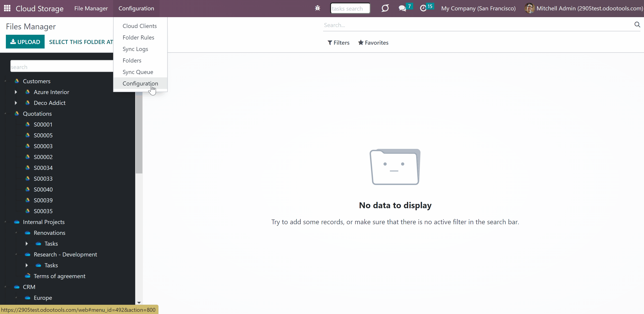Click the Drive icon next to S00001
This screenshot has width=644, height=314.
[27, 124]
